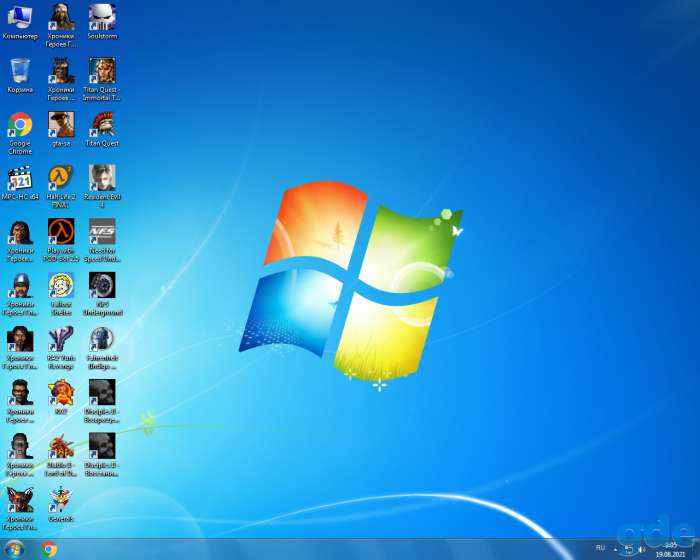Open the Корзина recycle bin
The width and height of the screenshot is (700, 560).
coord(20,76)
